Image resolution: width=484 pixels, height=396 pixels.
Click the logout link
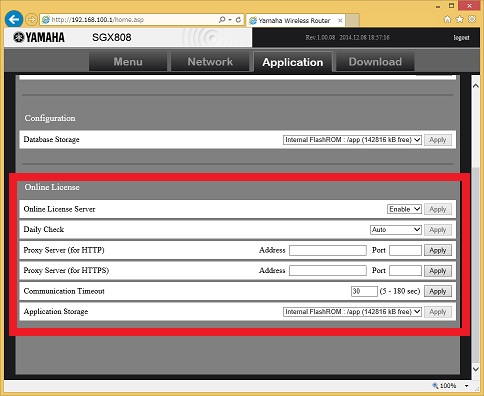click(461, 38)
